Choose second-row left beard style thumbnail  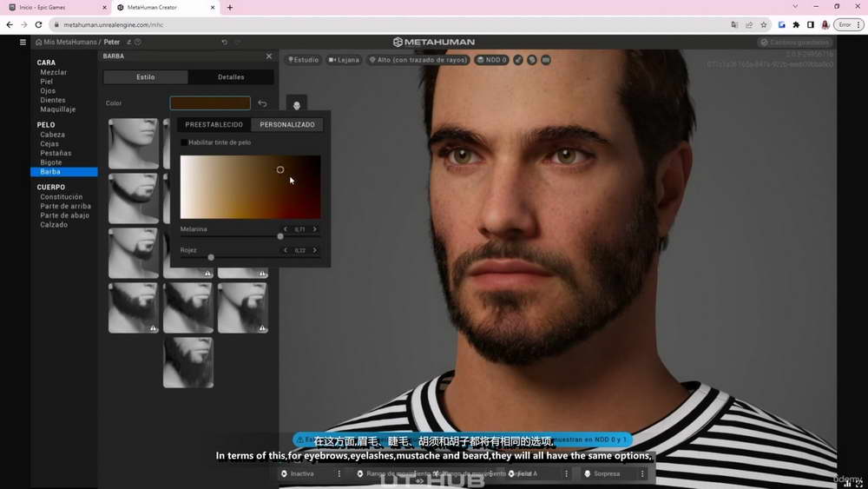pos(134,198)
